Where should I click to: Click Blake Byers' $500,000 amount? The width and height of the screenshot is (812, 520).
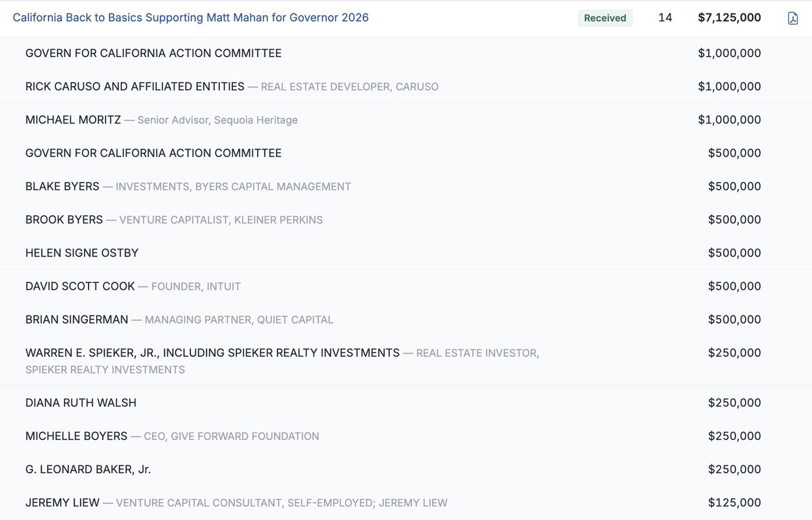734,186
